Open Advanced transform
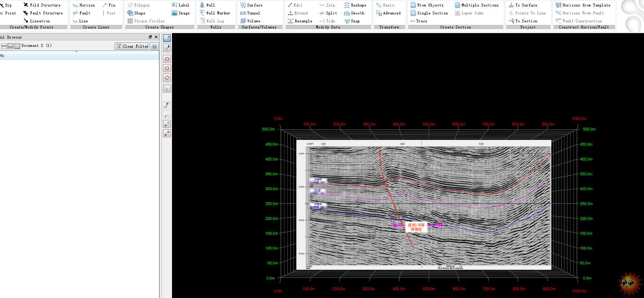 click(x=388, y=13)
